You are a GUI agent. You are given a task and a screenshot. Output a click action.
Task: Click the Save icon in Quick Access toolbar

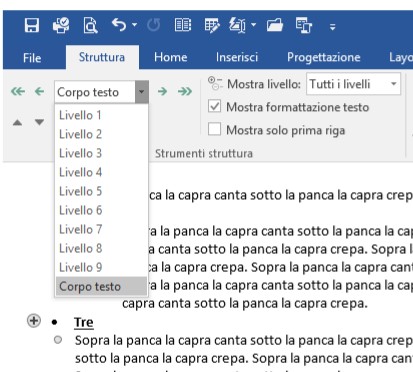click(32, 25)
